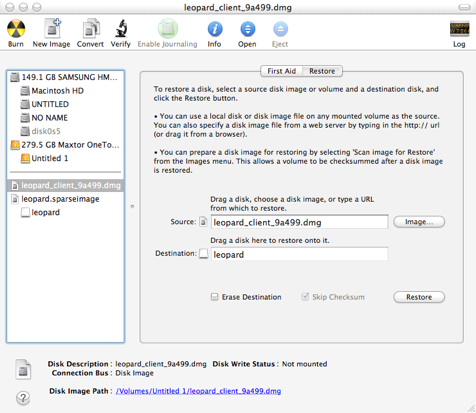The image size is (476, 413).
Task: Click the Source input field
Action: pyautogui.click(x=299, y=222)
